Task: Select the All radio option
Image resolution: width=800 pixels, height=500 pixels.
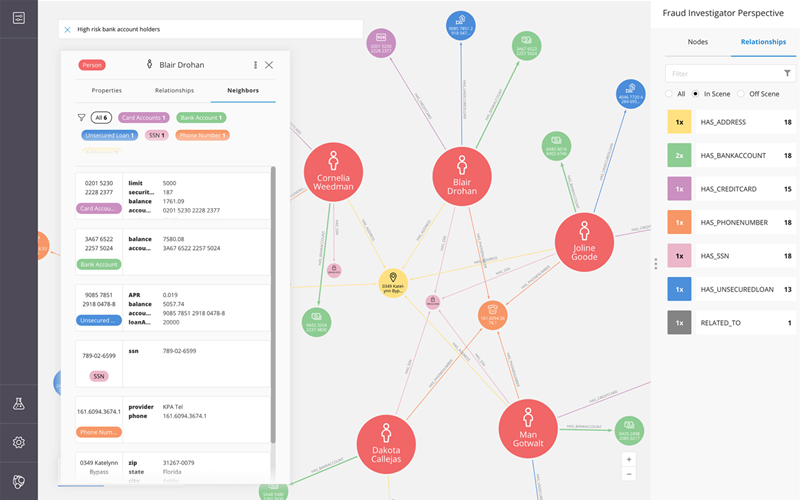Action: [x=669, y=94]
